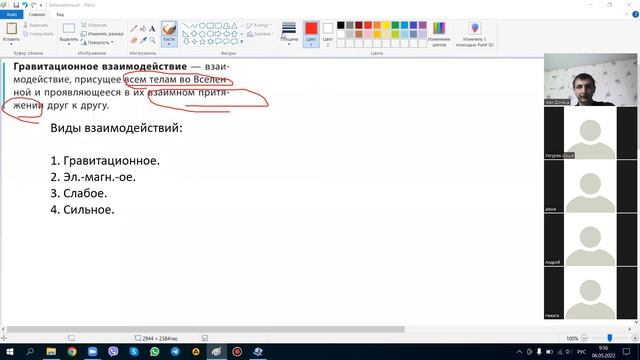640x360 pixels.
Task: Collapse the ribbon with the arrow
Action: point(627,14)
